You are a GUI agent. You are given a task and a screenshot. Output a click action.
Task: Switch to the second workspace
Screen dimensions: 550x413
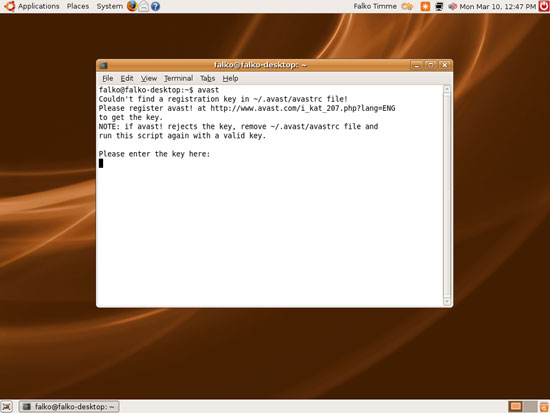530,407
